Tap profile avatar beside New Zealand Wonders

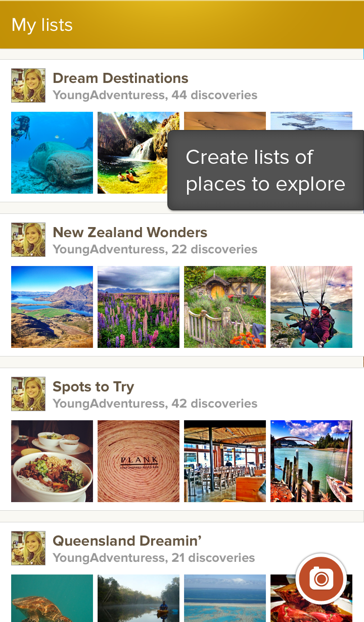(x=28, y=240)
